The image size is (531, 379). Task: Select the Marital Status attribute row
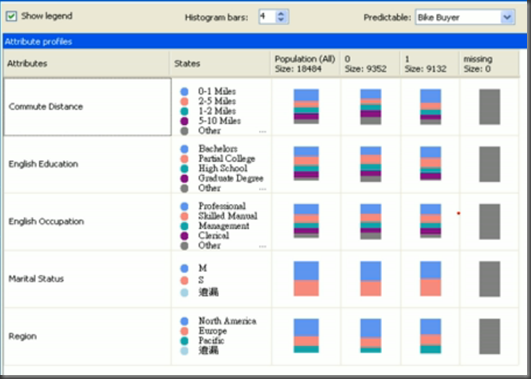pos(87,279)
